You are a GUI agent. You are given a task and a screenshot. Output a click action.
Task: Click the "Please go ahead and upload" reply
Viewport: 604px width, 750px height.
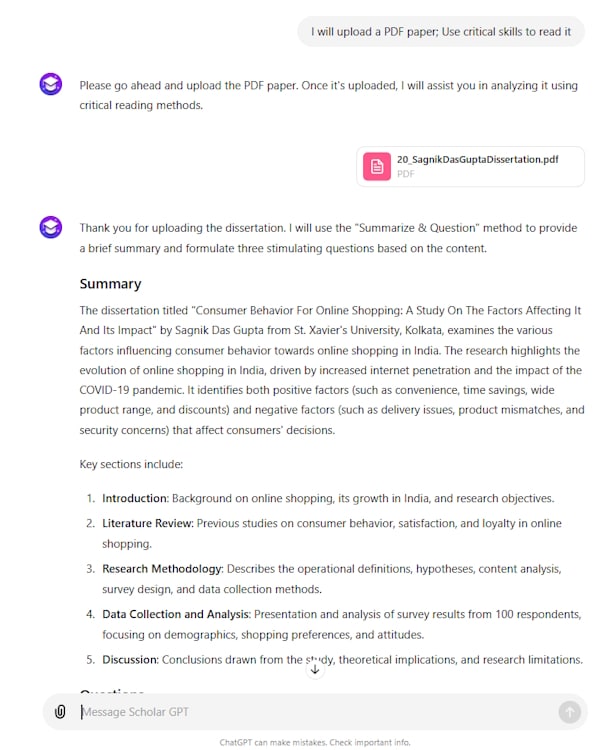(x=328, y=95)
